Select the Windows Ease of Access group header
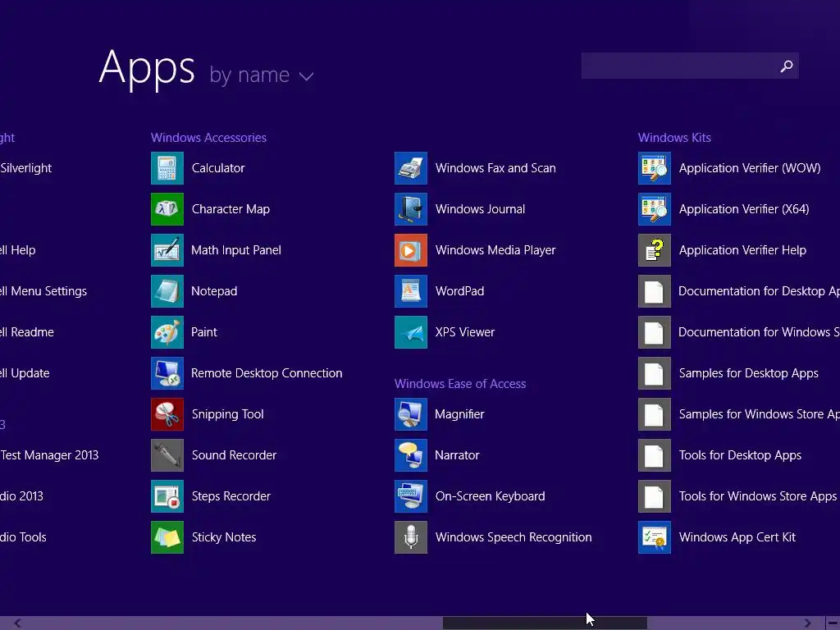The width and height of the screenshot is (840, 630). pyautogui.click(x=460, y=384)
